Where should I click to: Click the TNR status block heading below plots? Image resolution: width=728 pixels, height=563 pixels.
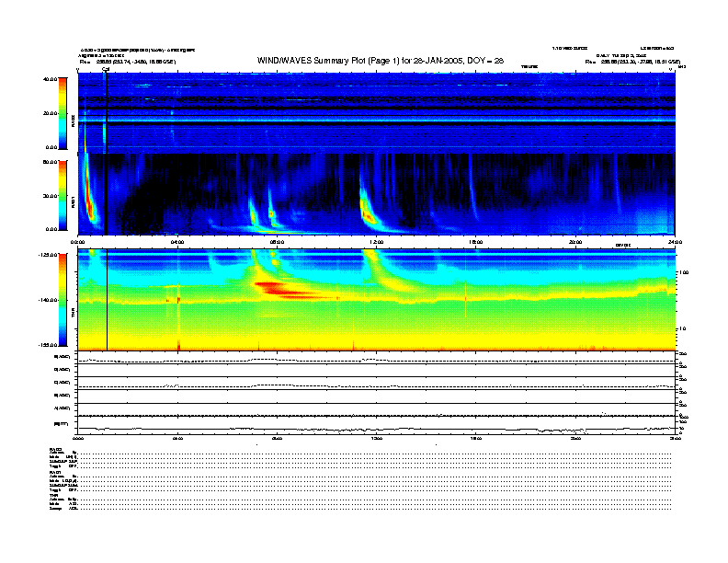tap(54, 493)
